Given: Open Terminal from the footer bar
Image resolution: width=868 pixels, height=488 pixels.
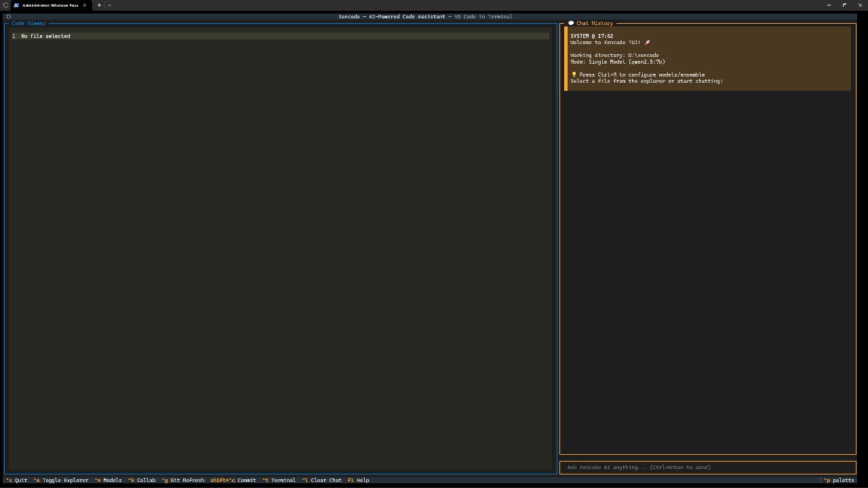Looking at the screenshot, I should [x=279, y=480].
